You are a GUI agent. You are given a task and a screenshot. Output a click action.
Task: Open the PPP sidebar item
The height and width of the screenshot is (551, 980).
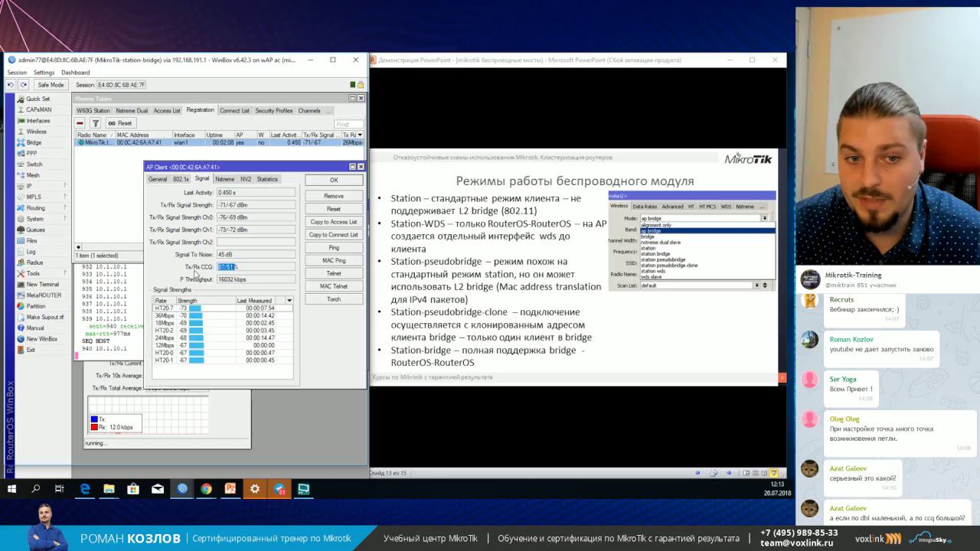(x=32, y=153)
